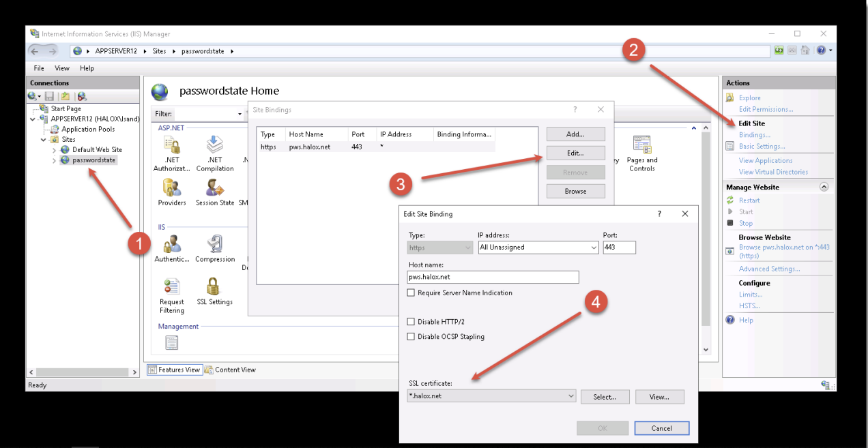Toggle the Disable HTTP/2 checkbox
Image resolution: width=868 pixels, height=448 pixels.
coord(411,321)
